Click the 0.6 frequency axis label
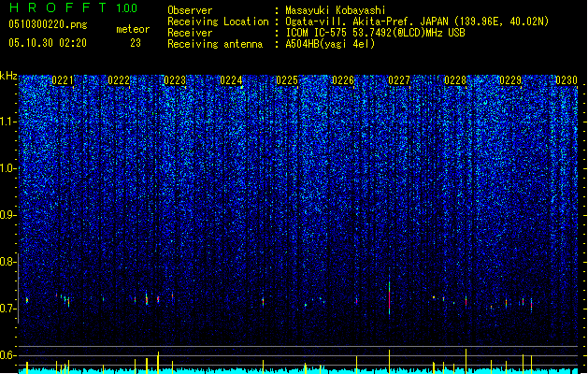The width and height of the screenshot is (588, 374). [x=8, y=355]
